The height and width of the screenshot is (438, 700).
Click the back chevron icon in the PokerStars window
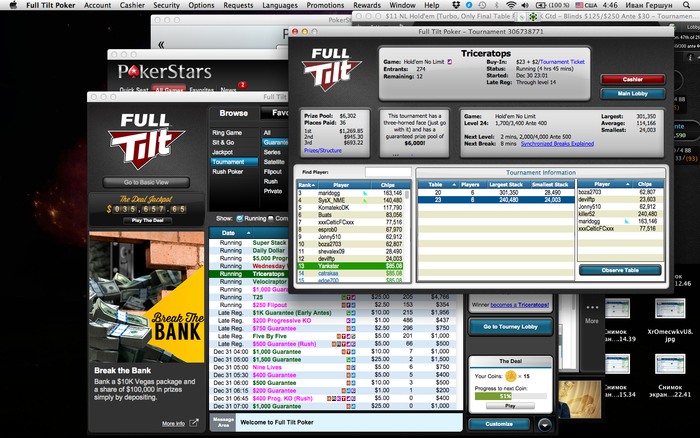161,44
